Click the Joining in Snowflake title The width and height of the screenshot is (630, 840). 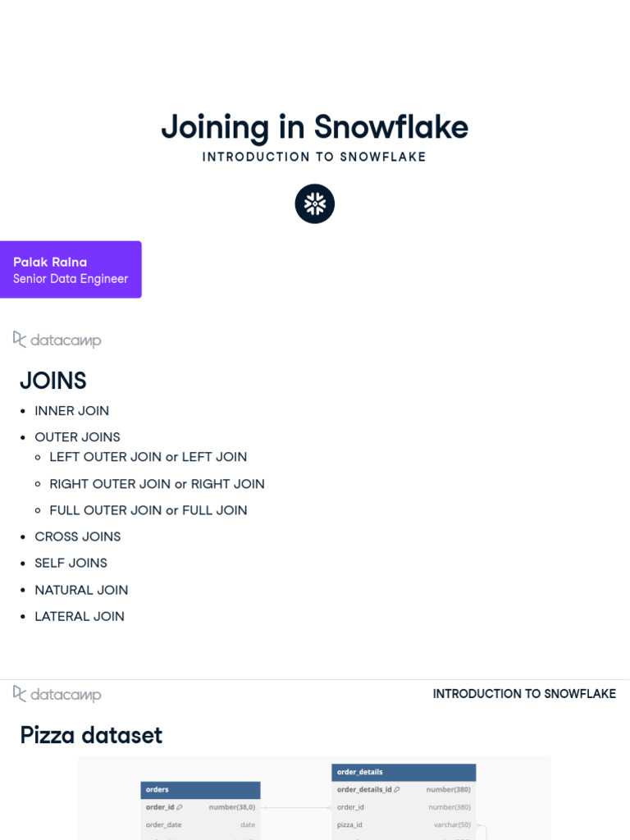point(315,127)
